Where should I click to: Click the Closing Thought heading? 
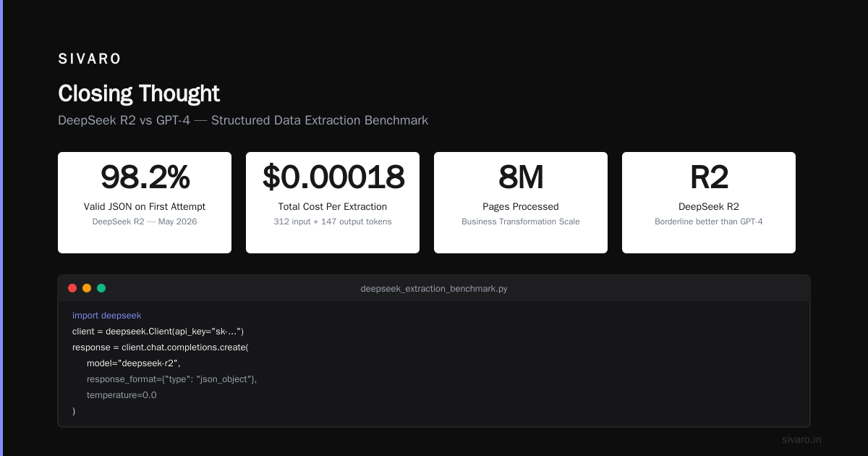[x=139, y=93]
